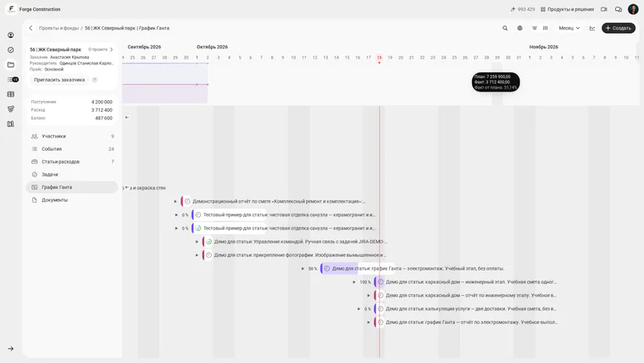Click the globe icon in Gantt toolbar
Screen dimensions: 644x363
[x=519, y=28]
